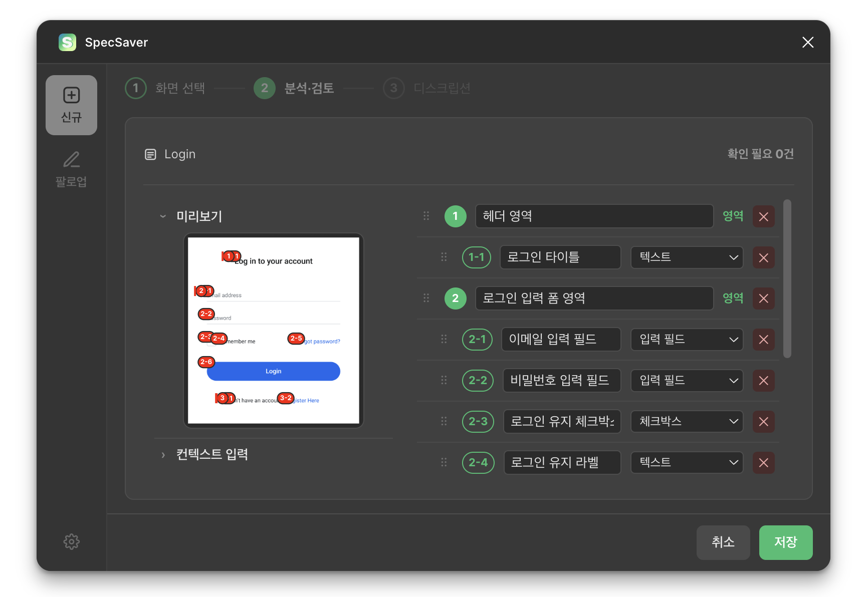The image size is (868, 597).
Task: Grab drag handle of row 2-3
Action: coord(444,421)
